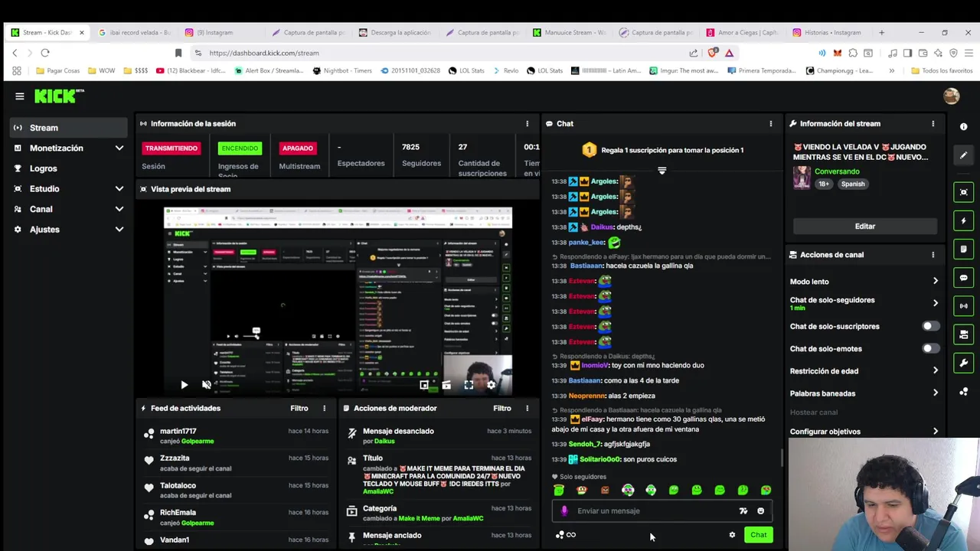
Task: Toggle theater mode on stream preview
Action: [x=446, y=385]
